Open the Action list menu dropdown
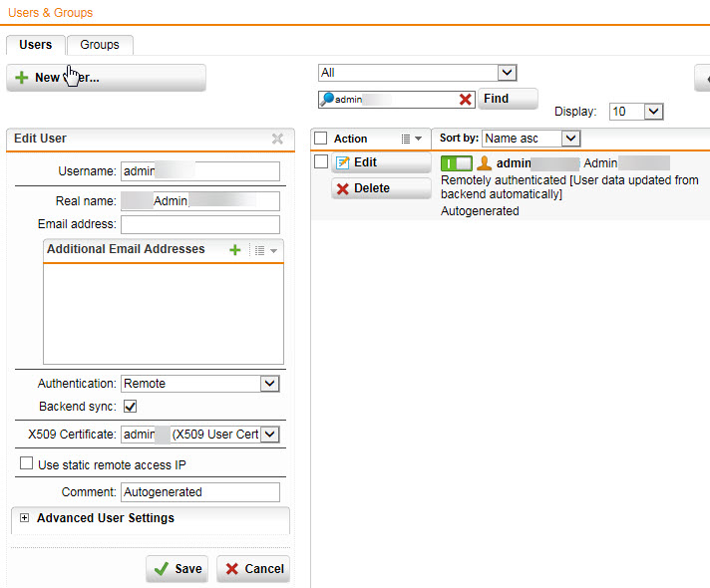710x588 pixels. [411, 139]
